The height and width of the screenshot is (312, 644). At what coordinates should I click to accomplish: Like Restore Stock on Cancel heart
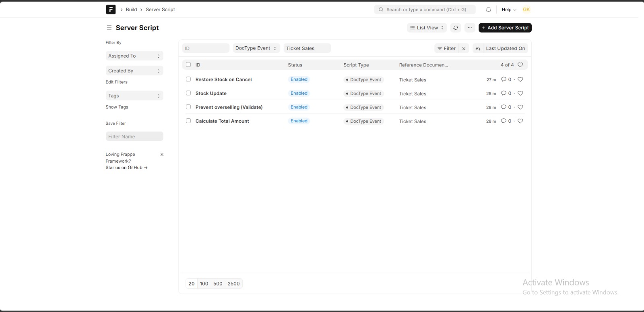click(x=520, y=79)
